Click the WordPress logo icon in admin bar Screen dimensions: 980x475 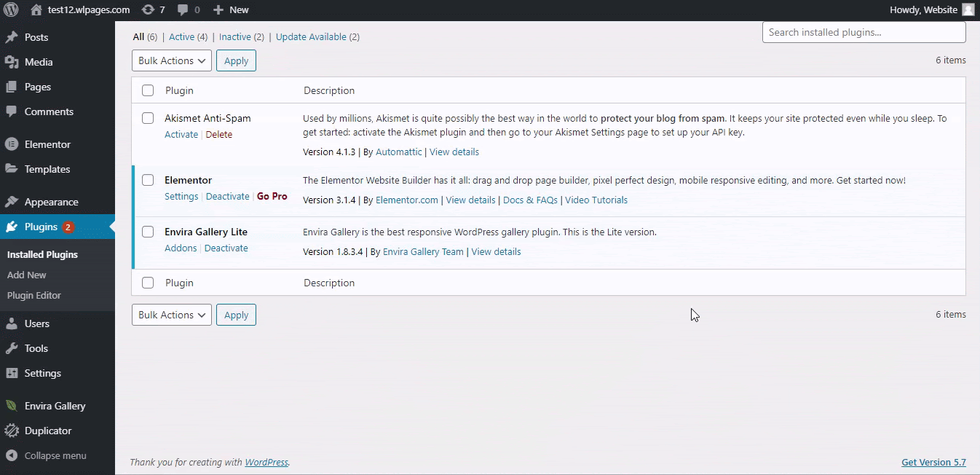[x=11, y=9]
